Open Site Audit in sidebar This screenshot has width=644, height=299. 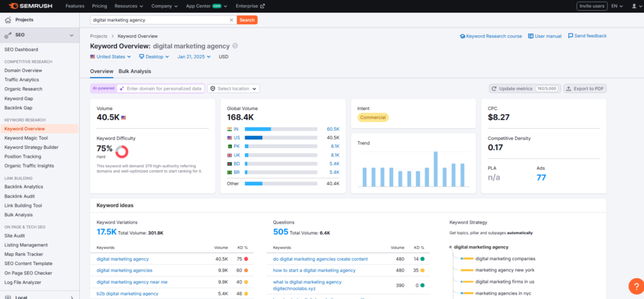click(x=14, y=236)
